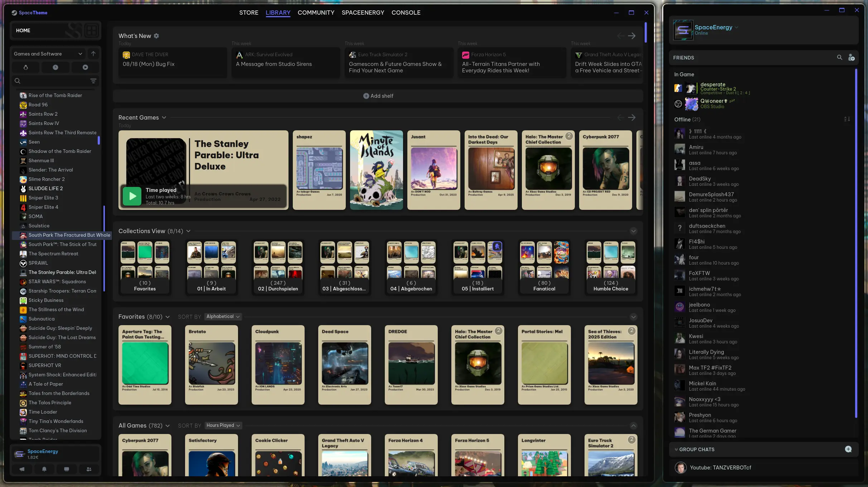
Task: Click the library vertical scrollbar
Action: [646, 32]
